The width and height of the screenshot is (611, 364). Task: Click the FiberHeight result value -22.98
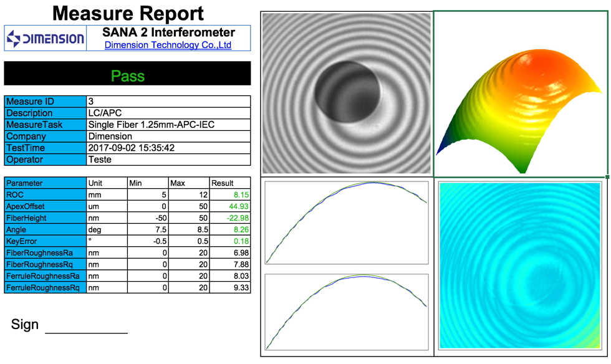(x=237, y=218)
